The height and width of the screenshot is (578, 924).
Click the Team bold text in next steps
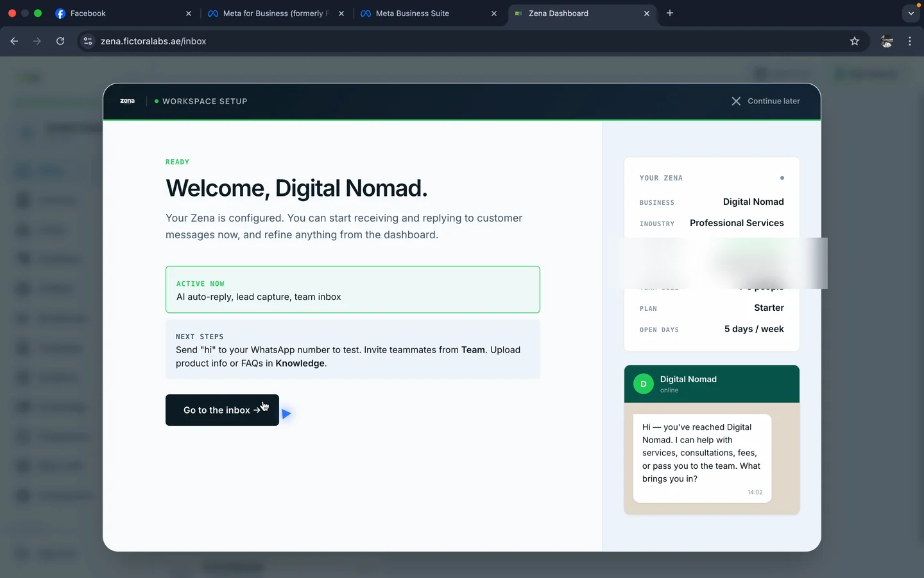pyautogui.click(x=473, y=349)
